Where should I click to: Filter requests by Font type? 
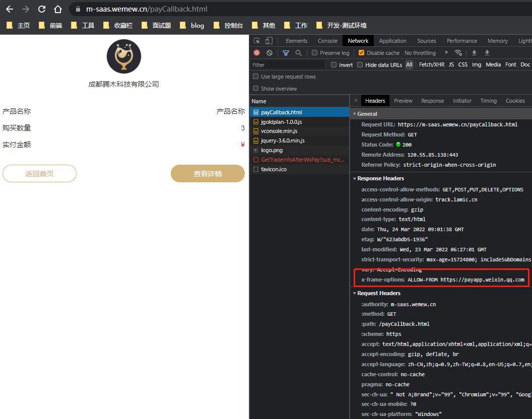pyautogui.click(x=511, y=64)
